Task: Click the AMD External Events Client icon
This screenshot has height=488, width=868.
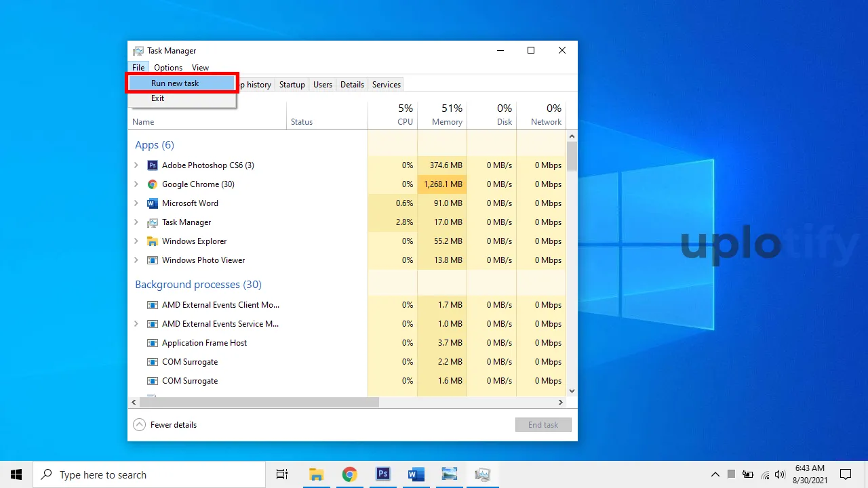Action: click(x=153, y=305)
